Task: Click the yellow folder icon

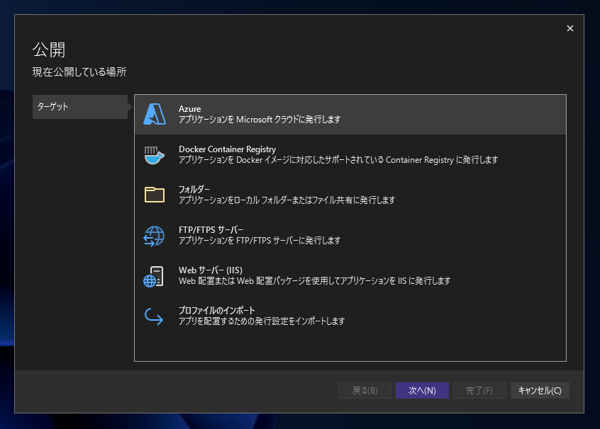Action: (x=154, y=194)
